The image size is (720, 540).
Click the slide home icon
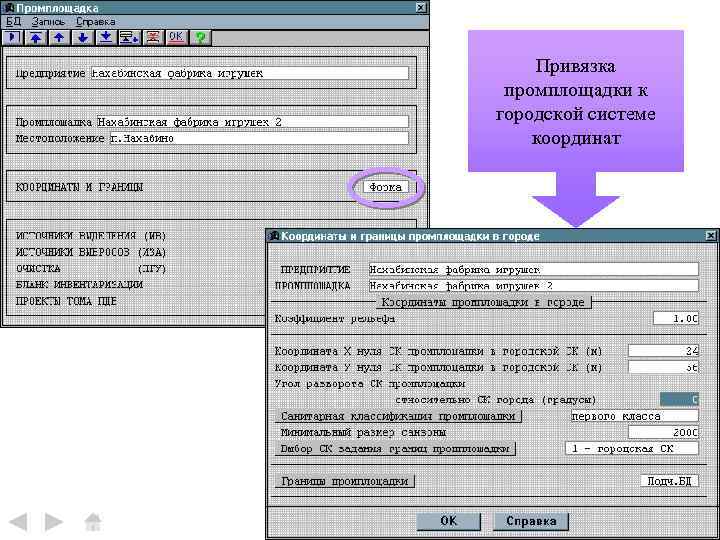[93, 522]
